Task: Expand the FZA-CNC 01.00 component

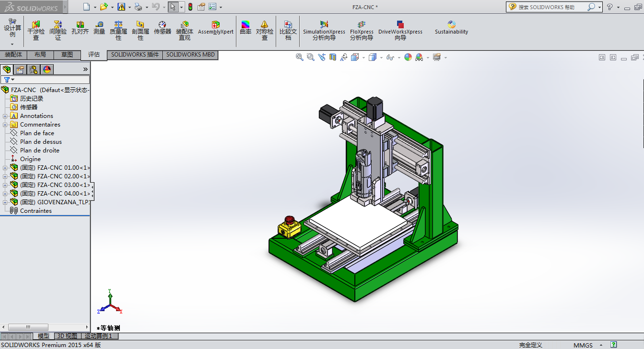Action: coord(5,168)
